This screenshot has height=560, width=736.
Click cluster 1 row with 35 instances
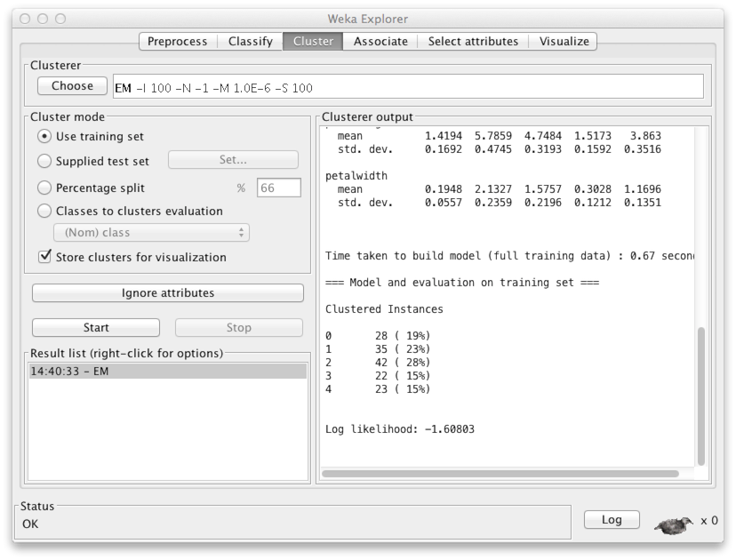(378, 348)
